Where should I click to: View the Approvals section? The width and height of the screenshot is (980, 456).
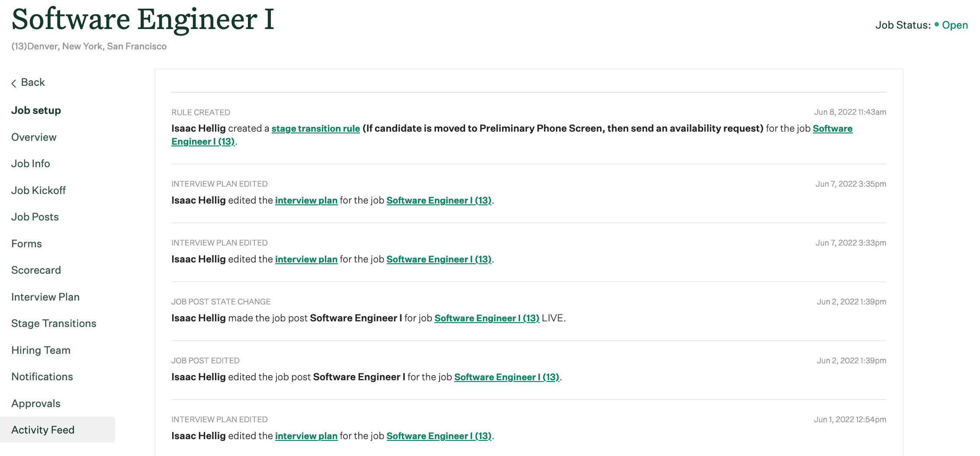(36, 403)
